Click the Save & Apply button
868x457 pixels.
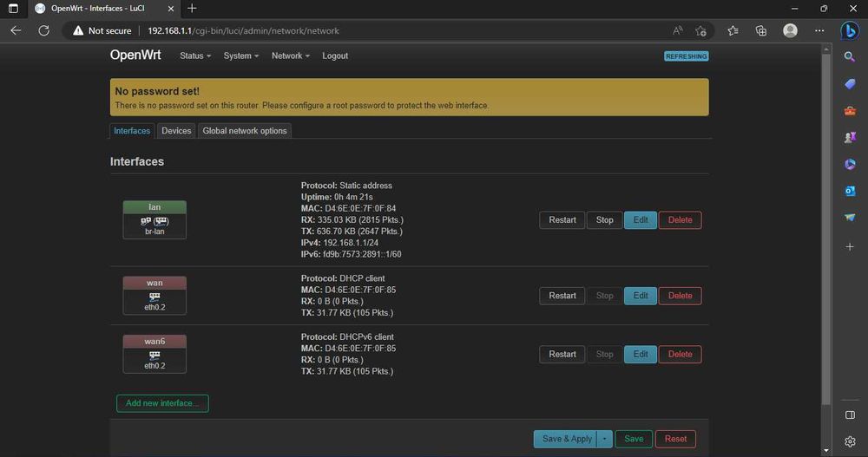[565, 439]
